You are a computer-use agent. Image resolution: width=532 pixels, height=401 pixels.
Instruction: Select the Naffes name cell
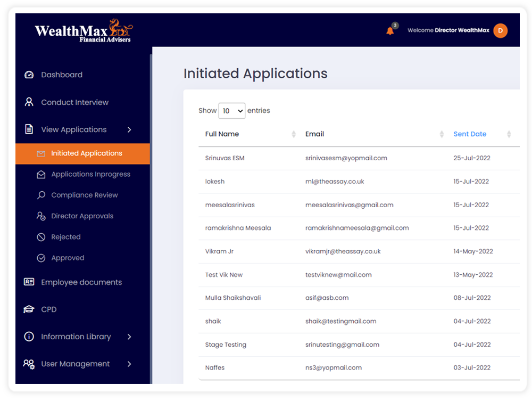point(215,368)
